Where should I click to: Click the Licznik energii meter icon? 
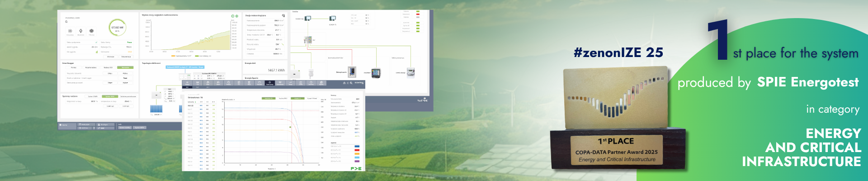point(411,72)
